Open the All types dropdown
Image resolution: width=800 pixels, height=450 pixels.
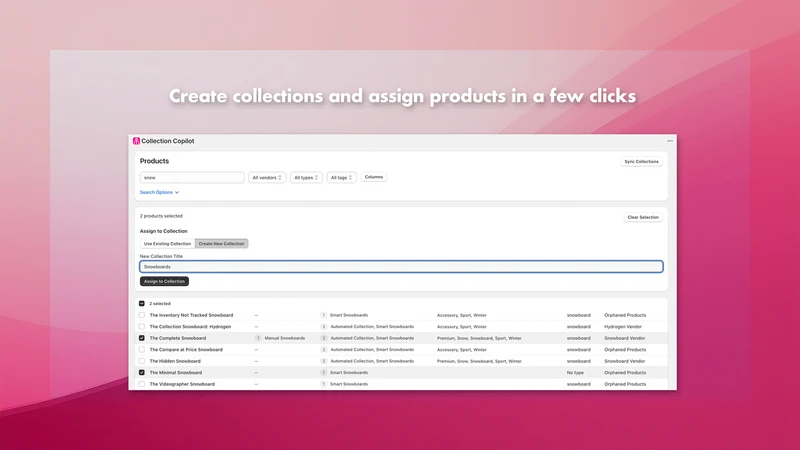[x=306, y=178]
